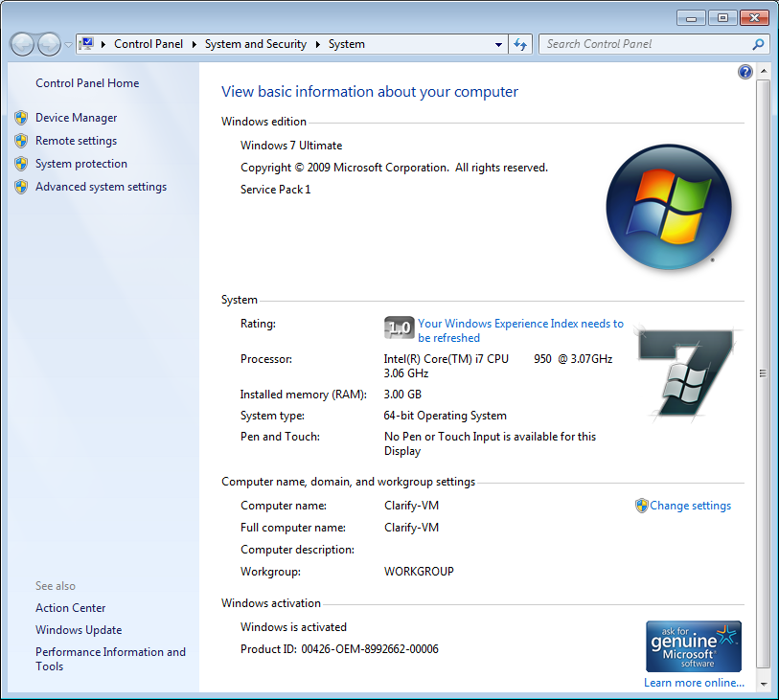Viewport: 779px width, 700px height.
Task: Click the WORKGROUP value
Action: click(x=419, y=572)
